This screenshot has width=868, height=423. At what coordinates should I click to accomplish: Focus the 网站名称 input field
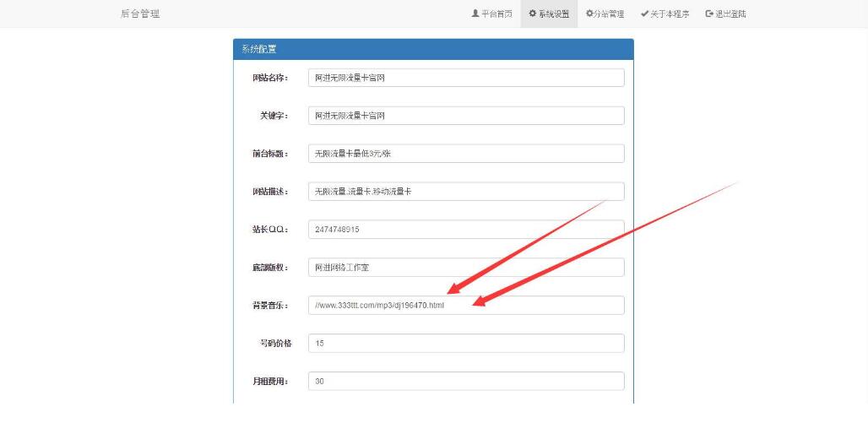tap(466, 78)
